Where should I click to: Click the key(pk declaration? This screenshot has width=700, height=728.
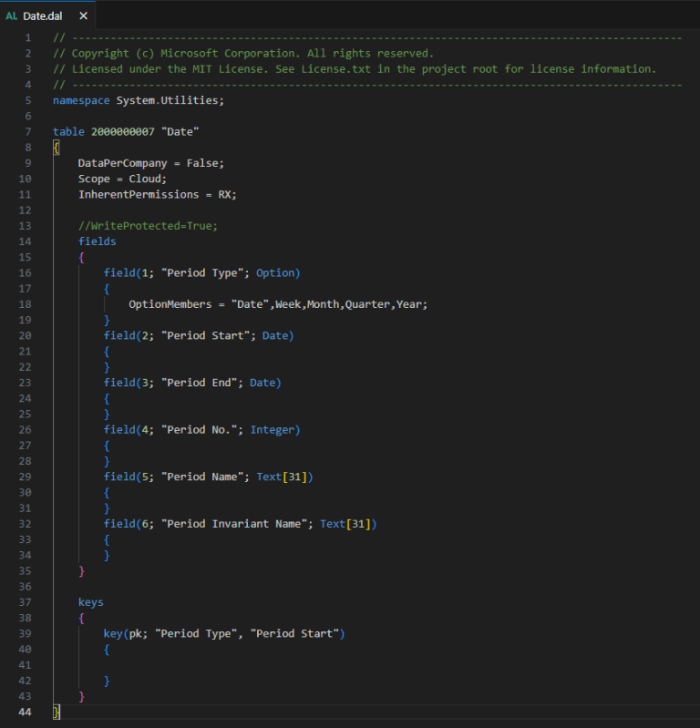coord(121,633)
